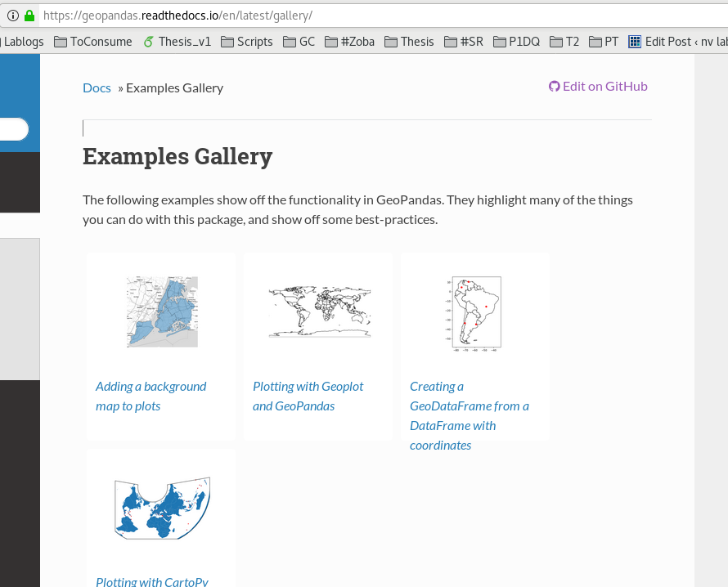The height and width of the screenshot is (587, 728).
Task: Click the padlock security icon in the address bar
Action: coord(28,14)
